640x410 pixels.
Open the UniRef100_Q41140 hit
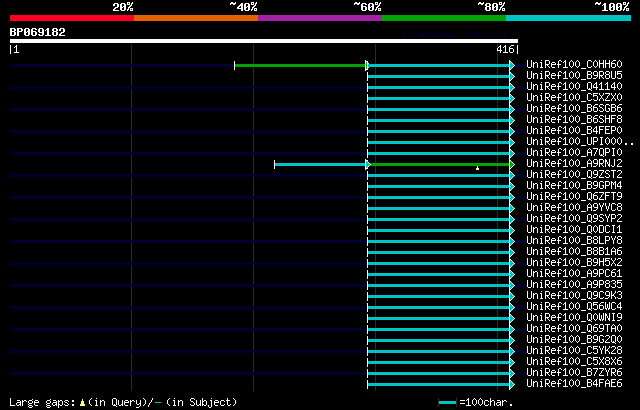[574, 86]
